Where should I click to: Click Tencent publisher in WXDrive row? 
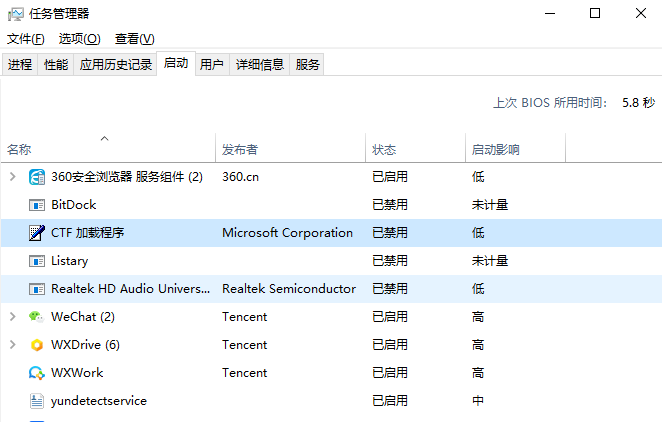click(x=244, y=345)
